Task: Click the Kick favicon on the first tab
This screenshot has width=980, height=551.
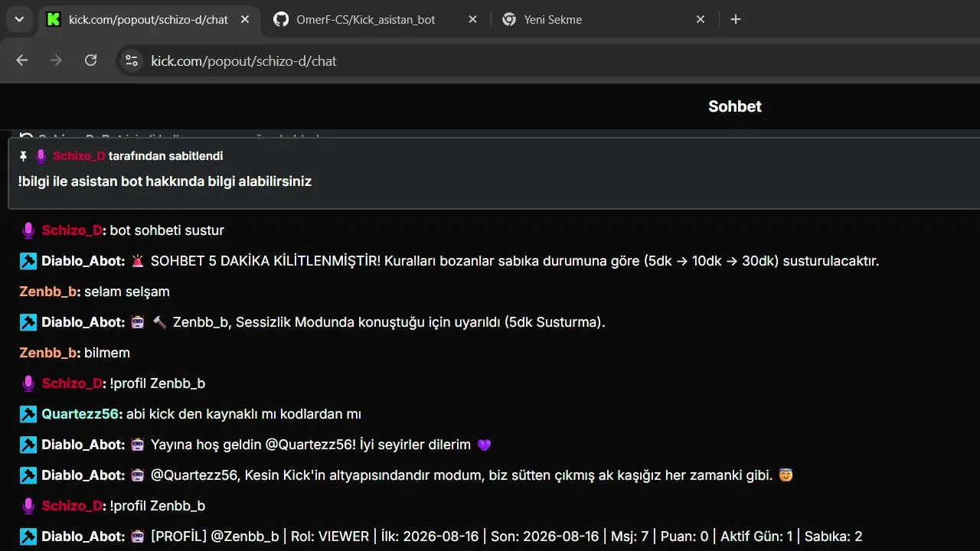Action: [53, 19]
